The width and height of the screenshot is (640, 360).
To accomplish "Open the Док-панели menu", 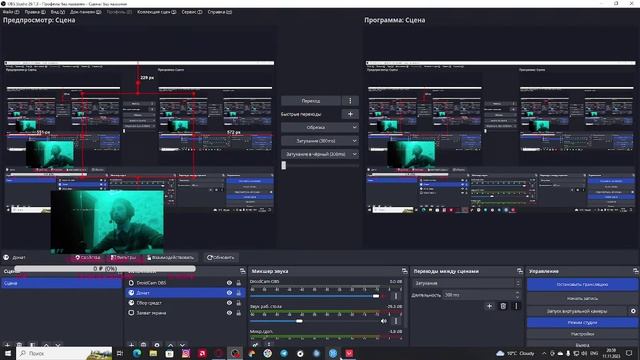I will coord(85,12).
